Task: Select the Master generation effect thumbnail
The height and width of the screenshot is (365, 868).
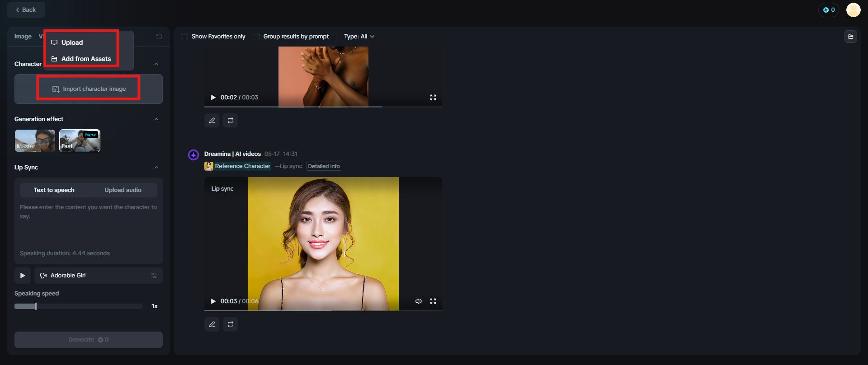Action: pyautogui.click(x=35, y=140)
